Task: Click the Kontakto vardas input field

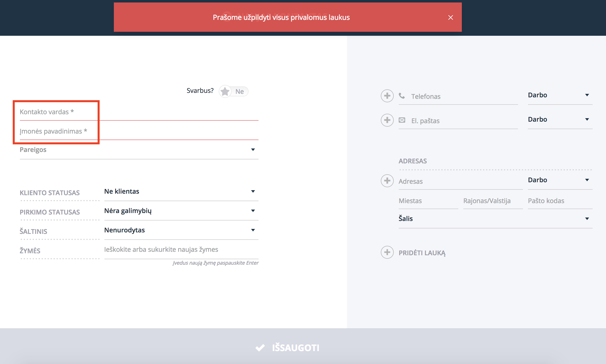Action: point(139,112)
